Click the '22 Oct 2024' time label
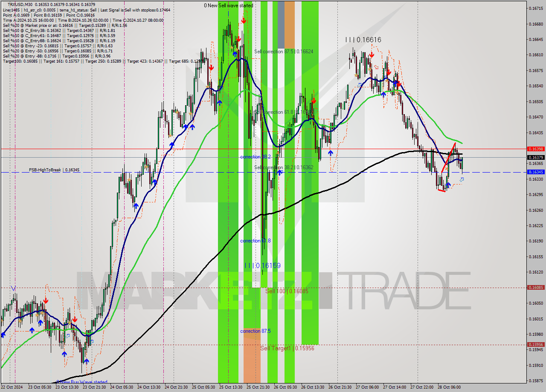 tap(12, 387)
